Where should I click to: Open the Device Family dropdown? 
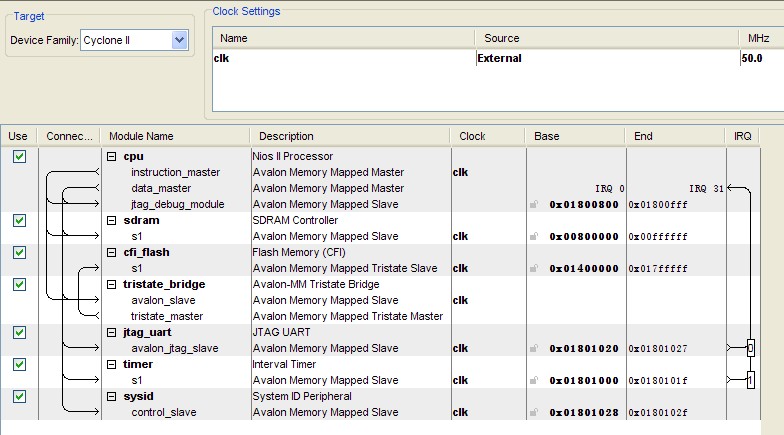pos(179,40)
